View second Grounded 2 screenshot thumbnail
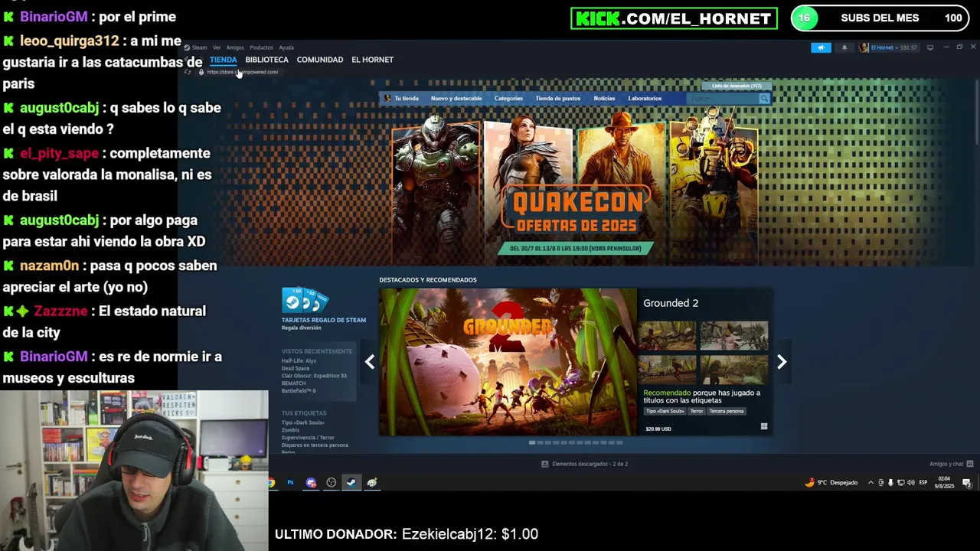Image resolution: width=980 pixels, height=551 pixels. pyautogui.click(x=733, y=336)
